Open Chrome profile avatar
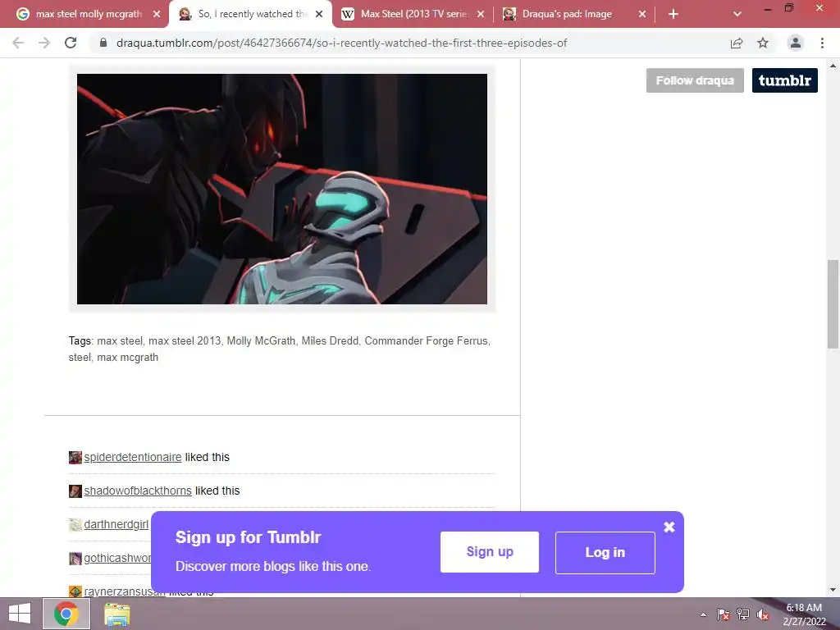 click(x=796, y=43)
